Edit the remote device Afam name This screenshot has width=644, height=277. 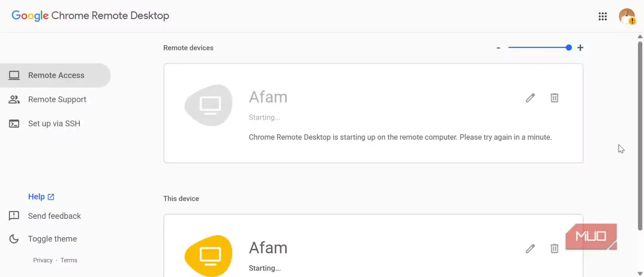click(530, 98)
